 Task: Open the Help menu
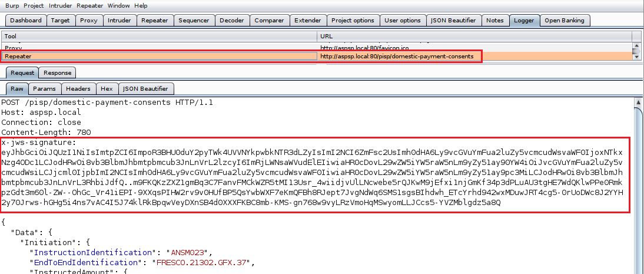coord(141,6)
